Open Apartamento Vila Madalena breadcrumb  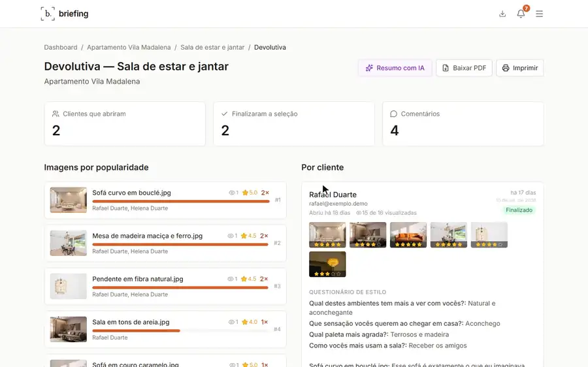(129, 47)
